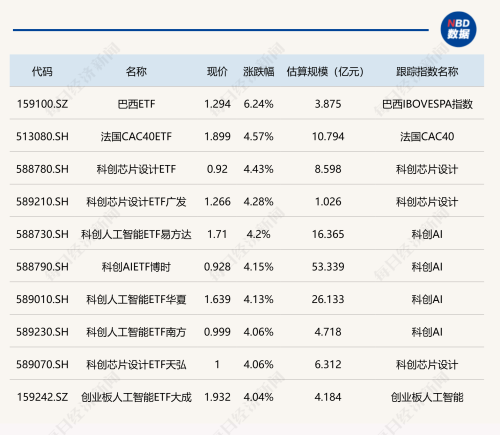Viewport: 500px width, 435px height.
Task: Click rise value 4.2%
Action: click(x=258, y=234)
